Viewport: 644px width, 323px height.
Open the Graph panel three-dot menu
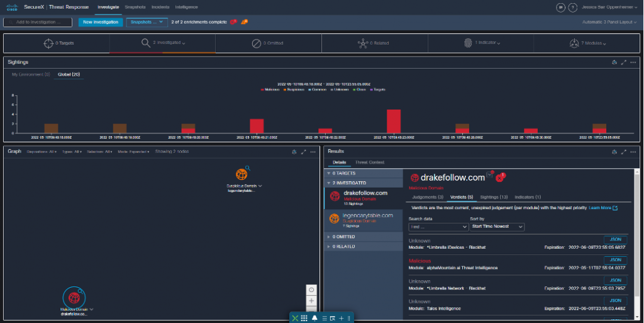click(313, 152)
